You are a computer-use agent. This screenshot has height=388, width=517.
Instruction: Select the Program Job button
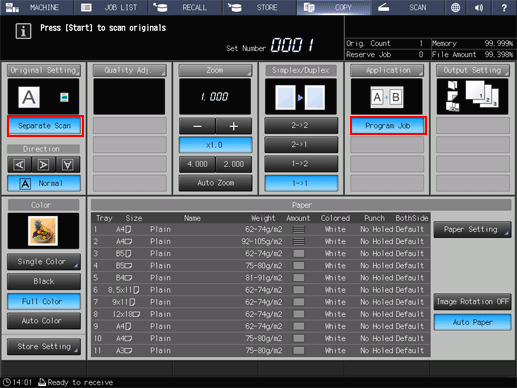coord(388,126)
